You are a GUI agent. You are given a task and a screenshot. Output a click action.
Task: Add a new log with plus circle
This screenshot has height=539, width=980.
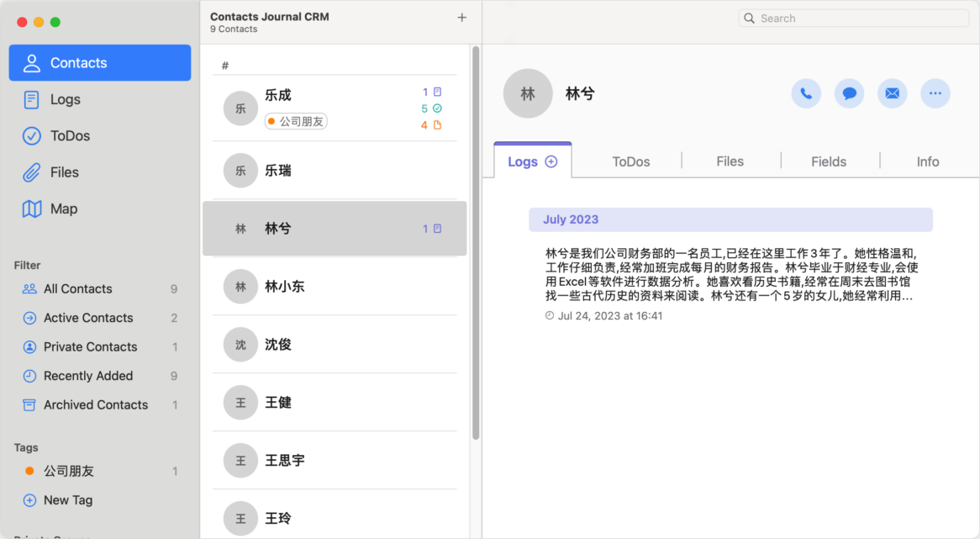click(551, 162)
